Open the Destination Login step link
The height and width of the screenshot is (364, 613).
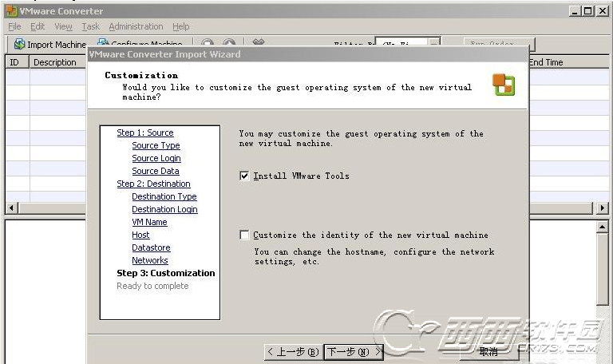click(x=164, y=210)
